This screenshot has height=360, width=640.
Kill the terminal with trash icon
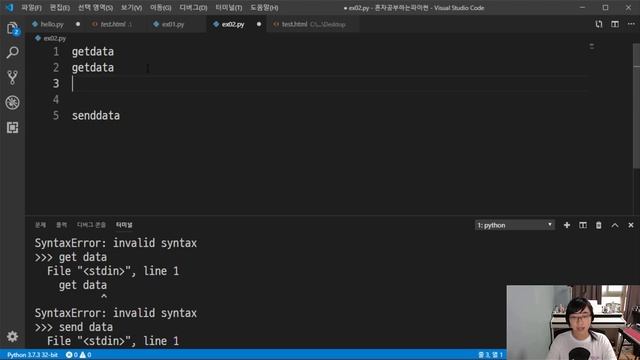(598, 225)
